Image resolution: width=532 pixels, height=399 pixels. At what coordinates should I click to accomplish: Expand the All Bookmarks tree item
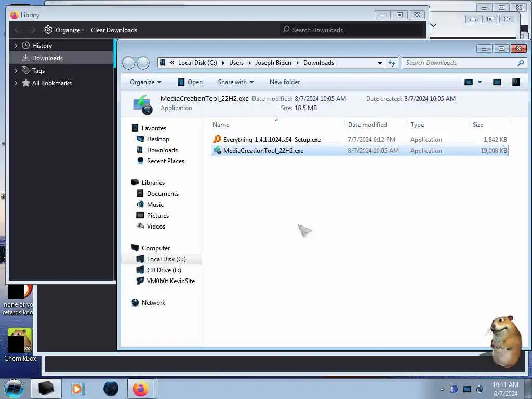click(x=16, y=83)
